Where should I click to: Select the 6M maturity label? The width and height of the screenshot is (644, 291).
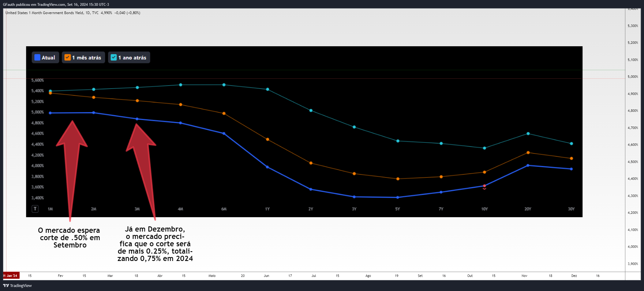pos(224,209)
